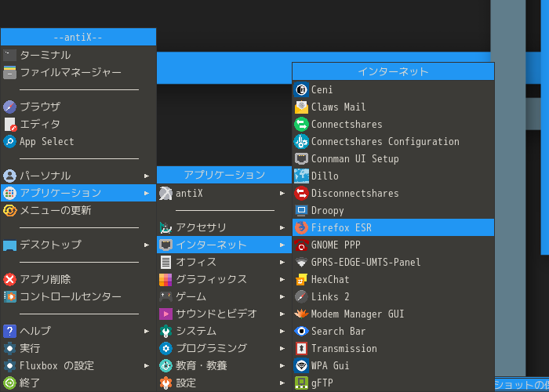Open the 設定 menu entry in Applications
This screenshot has width=549, height=392.
click(224, 383)
